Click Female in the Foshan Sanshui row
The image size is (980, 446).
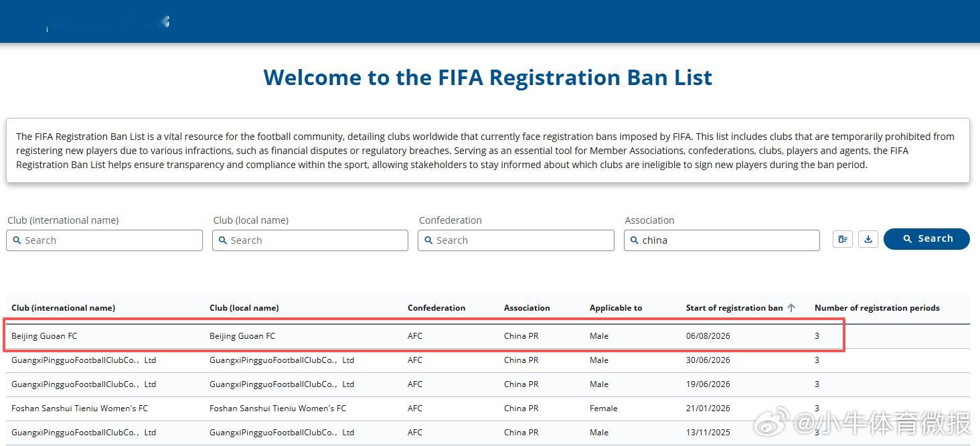coord(604,408)
